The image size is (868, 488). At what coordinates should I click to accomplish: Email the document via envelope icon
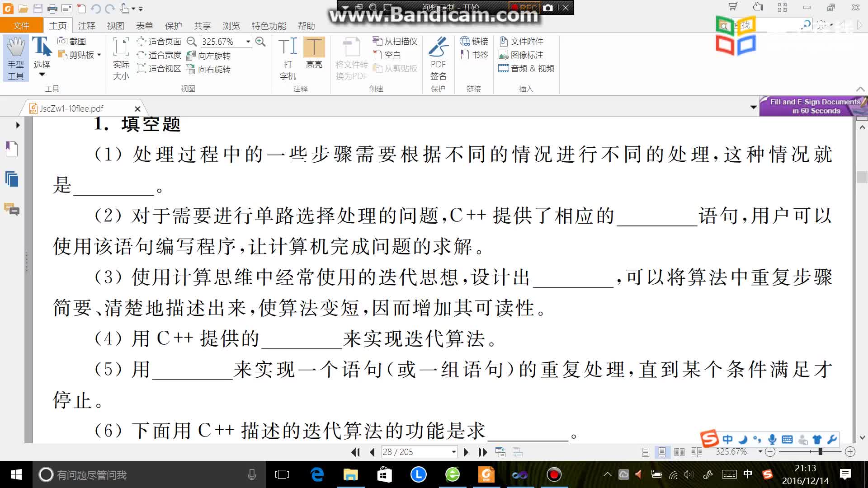pos(67,9)
